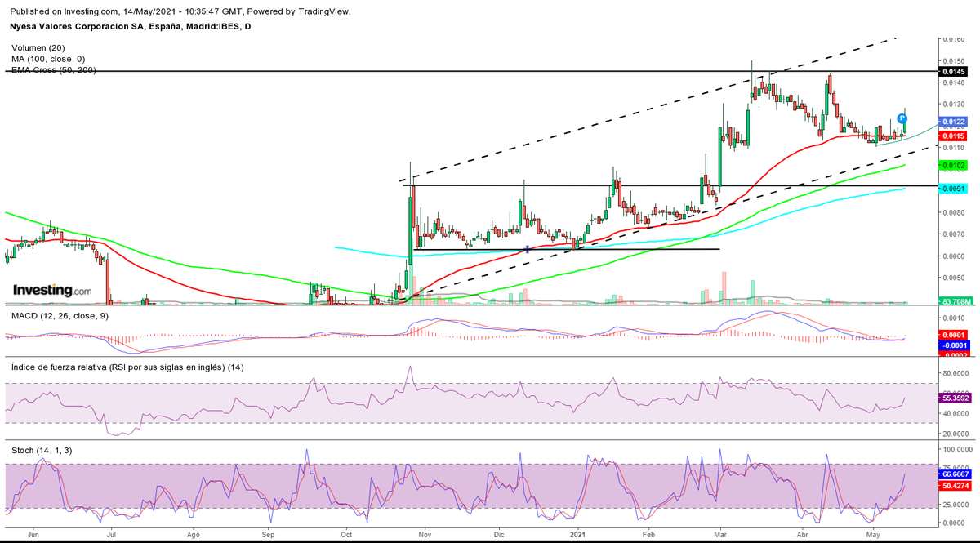Click the Dic label on the time axis
980x543 pixels.
(501, 535)
